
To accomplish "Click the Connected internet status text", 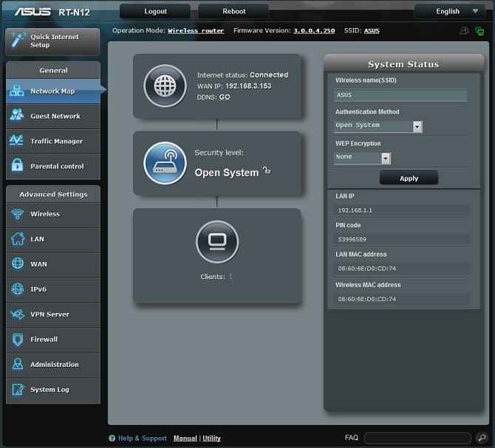I will point(269,75).
